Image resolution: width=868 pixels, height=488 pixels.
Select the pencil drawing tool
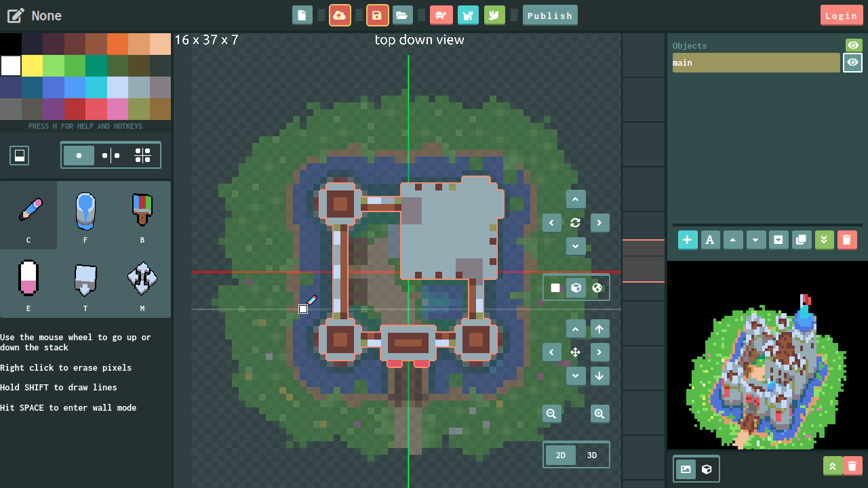pos(28,210)
